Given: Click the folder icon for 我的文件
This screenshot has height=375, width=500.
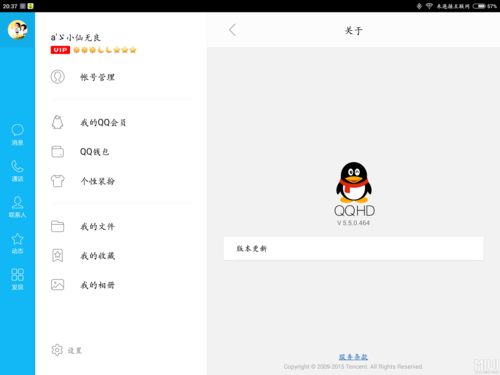Looking at the screenshot, I should coord(58,226).
